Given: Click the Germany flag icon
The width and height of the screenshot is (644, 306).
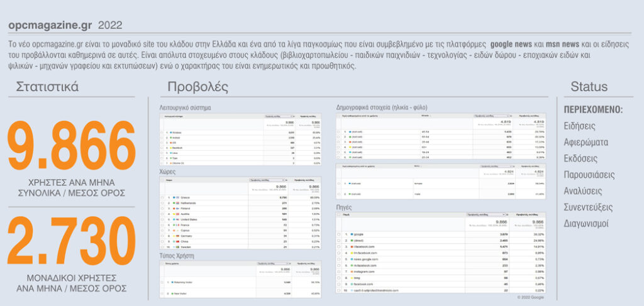Looking at the screenshot, I should pyautogui.click(x=178, y=236).
